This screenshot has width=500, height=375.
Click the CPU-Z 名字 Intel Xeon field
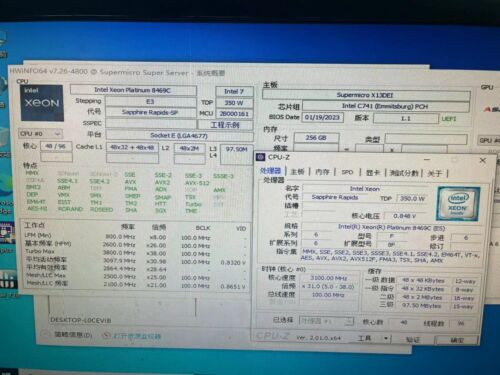[x=365, y=189]
